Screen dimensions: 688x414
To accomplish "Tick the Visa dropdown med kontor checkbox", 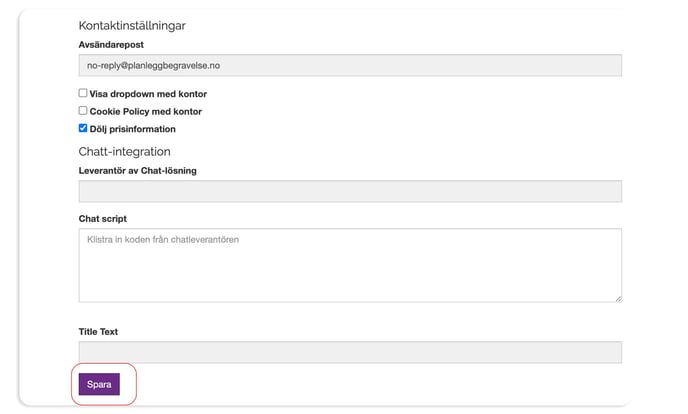I will [83, 93].
